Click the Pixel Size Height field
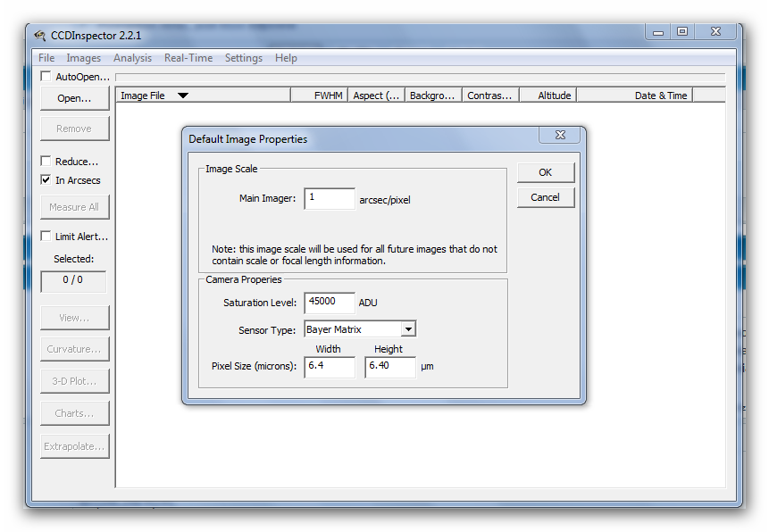 coord(390,367)
